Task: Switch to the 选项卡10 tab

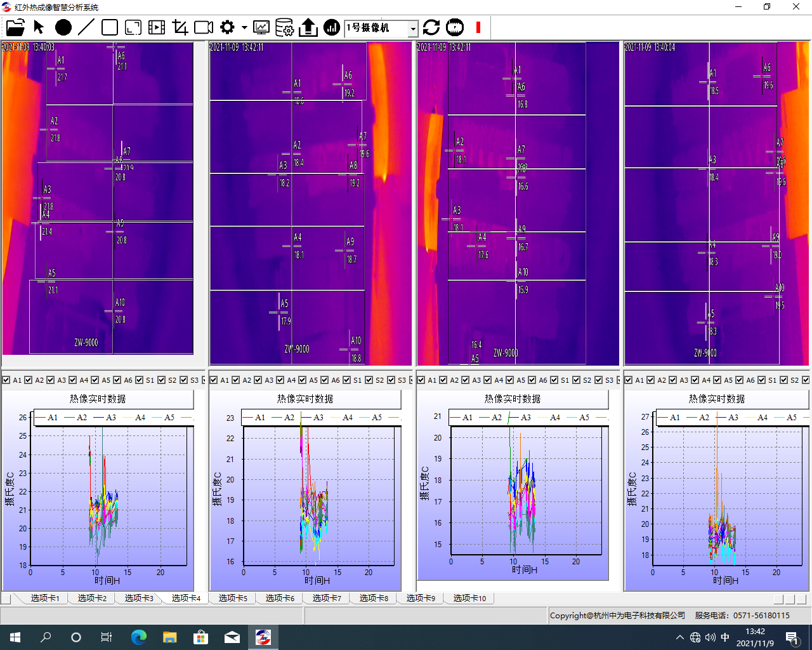Action: tap(469, 598)
